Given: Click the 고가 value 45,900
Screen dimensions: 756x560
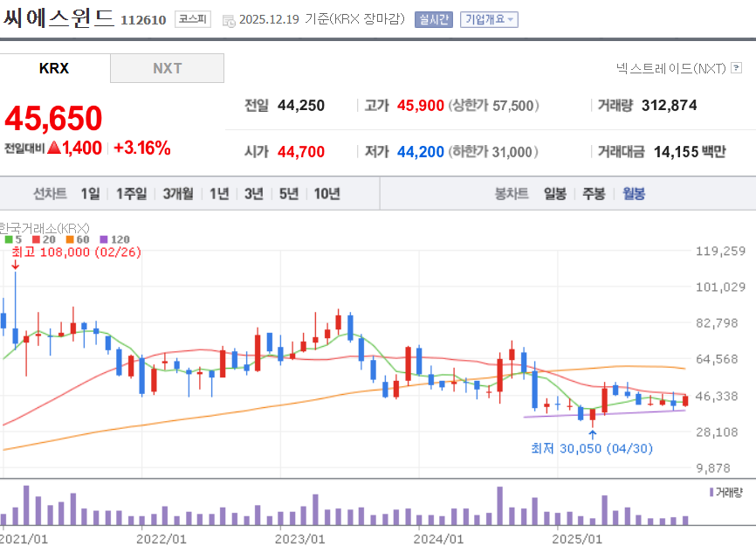Looking at the screenshot, I should click(421, 105).
